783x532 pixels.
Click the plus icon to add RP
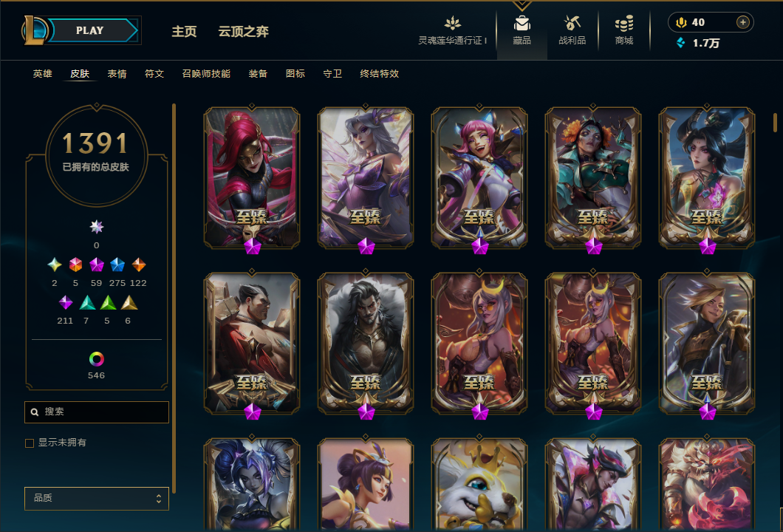(x=743, y=22)
